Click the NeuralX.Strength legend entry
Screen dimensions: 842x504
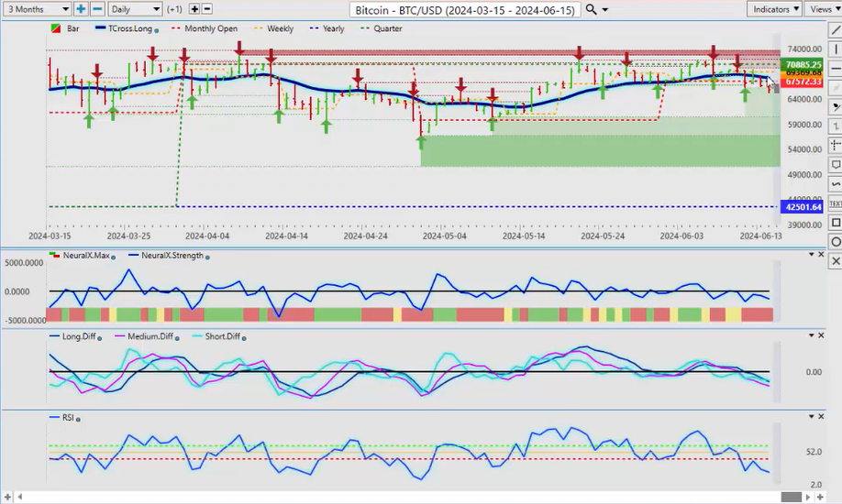(x=169, y=256)
